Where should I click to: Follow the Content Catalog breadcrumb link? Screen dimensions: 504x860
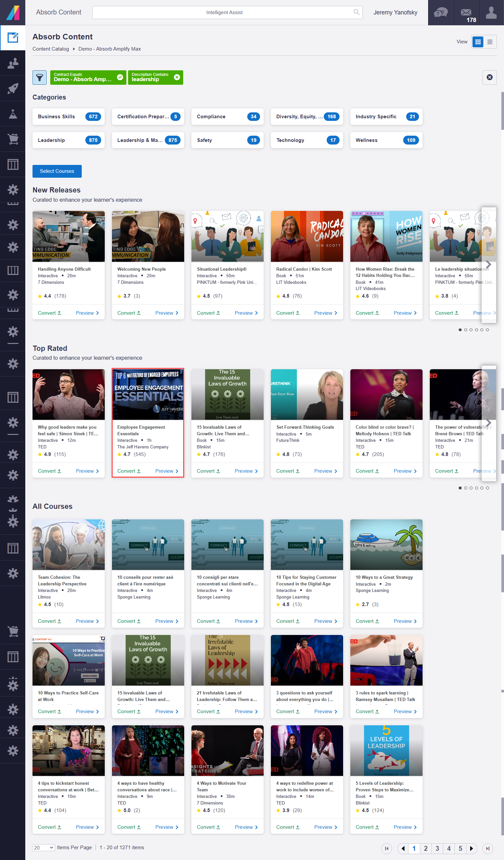51,49
